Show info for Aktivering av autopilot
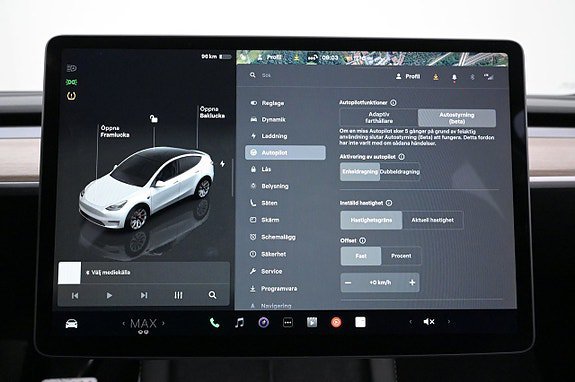This screenshot has width=575, height=382. 402,157
